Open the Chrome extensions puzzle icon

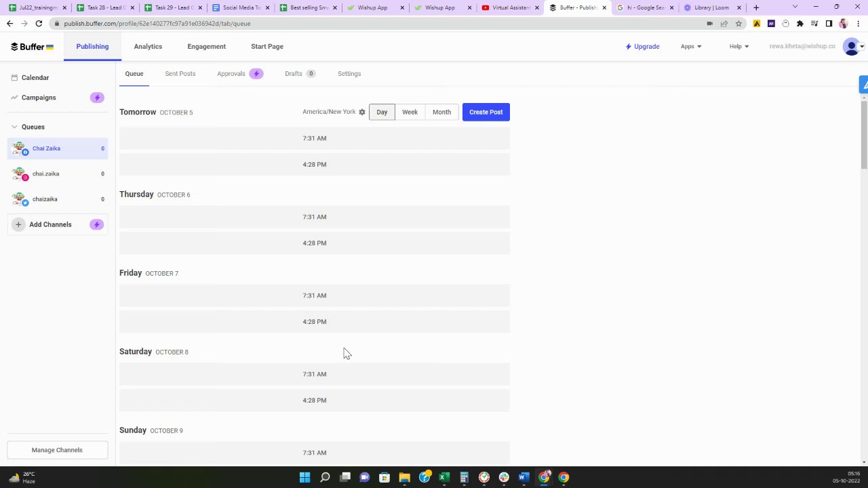pos(800,23)
